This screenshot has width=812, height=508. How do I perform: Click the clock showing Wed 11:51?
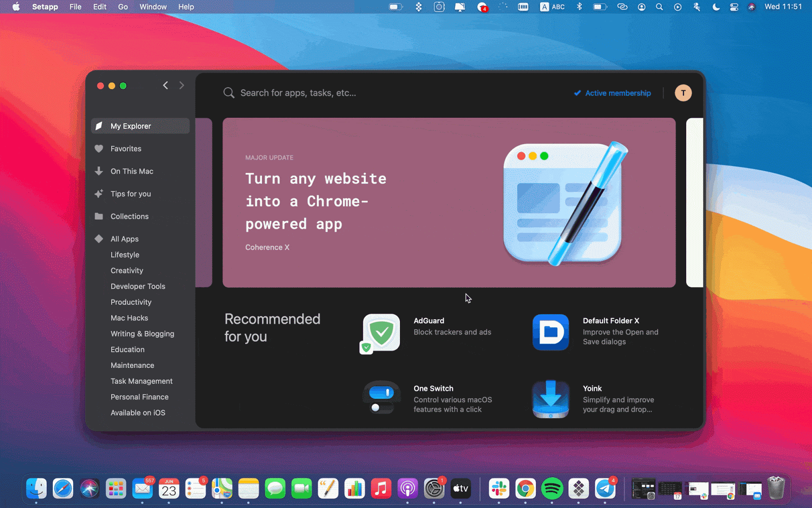point(783,7)
